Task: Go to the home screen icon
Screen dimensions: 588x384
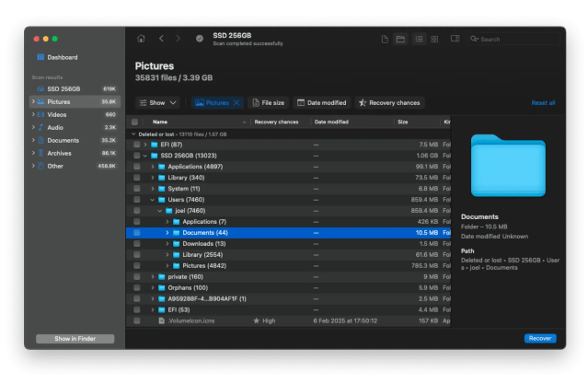Action: click(x=141, y=39)
